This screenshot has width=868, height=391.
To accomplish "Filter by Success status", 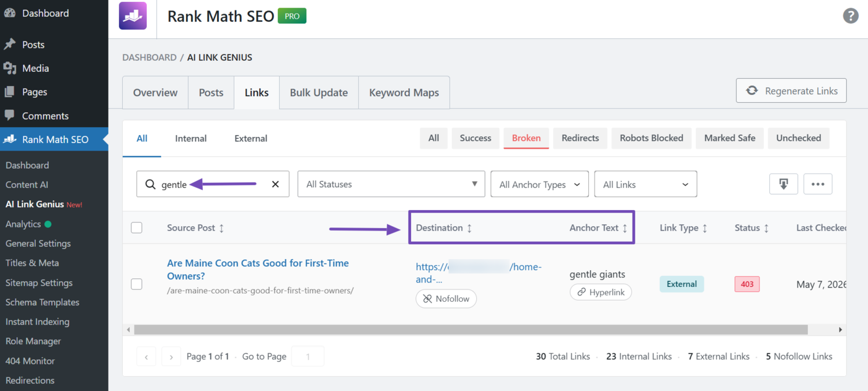I will click(x=476, y=138).
